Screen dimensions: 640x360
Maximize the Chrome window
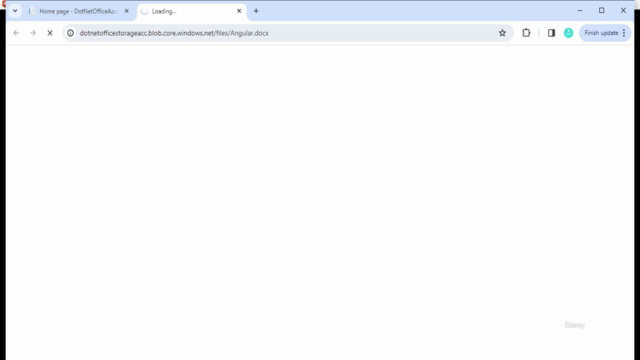tap(602, 11)
